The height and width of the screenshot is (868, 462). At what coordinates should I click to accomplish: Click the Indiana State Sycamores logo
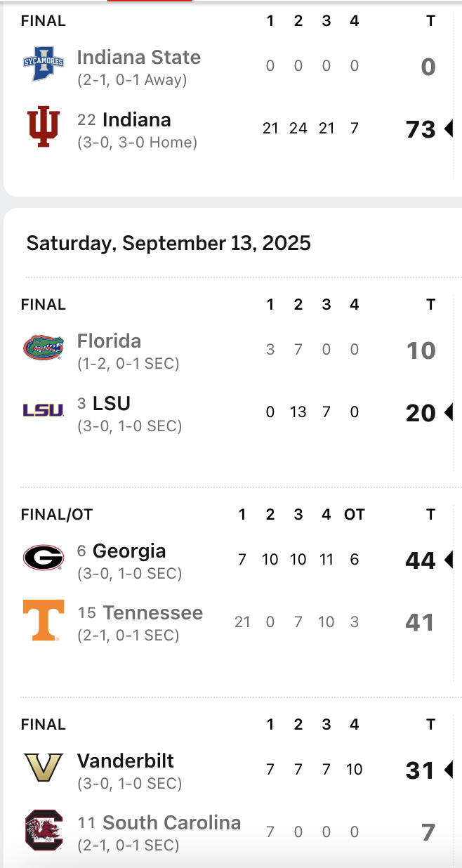tap(43, 65)
